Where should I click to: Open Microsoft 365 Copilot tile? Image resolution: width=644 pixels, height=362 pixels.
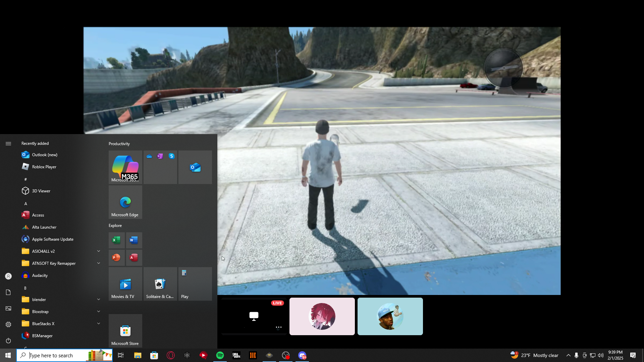point(125,167)
